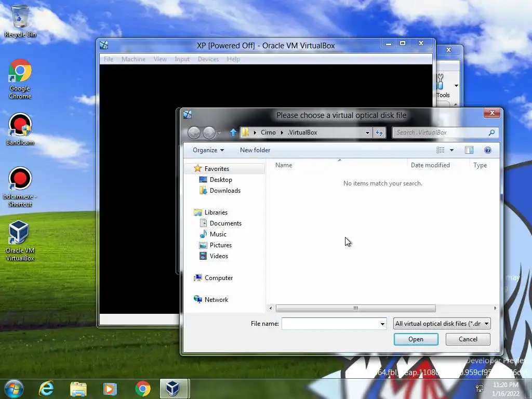
Task: Open the Help menu in XP VM window
Action: click(x=233, y=59)
